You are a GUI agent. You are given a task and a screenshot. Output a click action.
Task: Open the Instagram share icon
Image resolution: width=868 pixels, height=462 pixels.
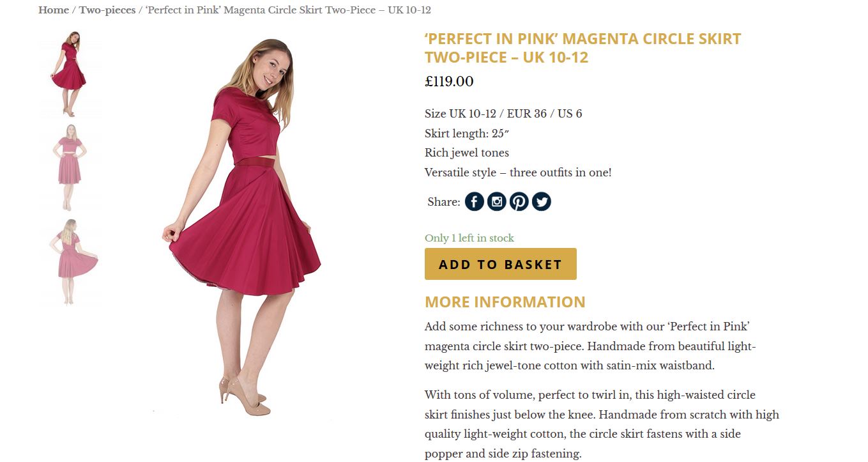tap(496, 202)
